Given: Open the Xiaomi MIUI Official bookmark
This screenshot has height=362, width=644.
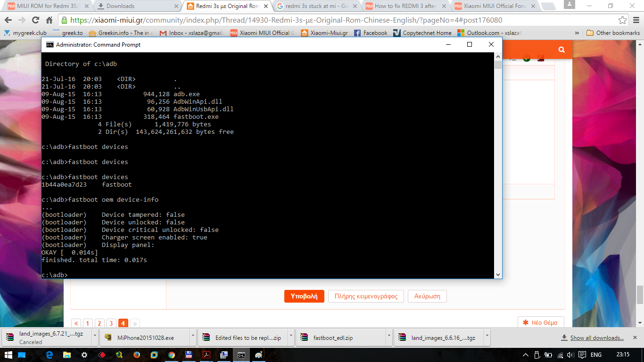Looking at the screenshot, I should (263, 33).
